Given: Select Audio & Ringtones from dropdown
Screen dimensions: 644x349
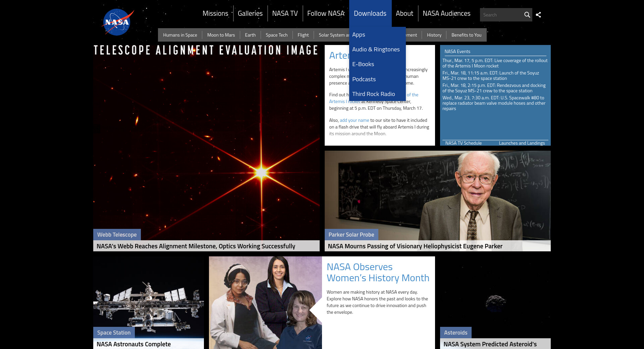Looking at the screenshot, I should (x=377, y=49).
